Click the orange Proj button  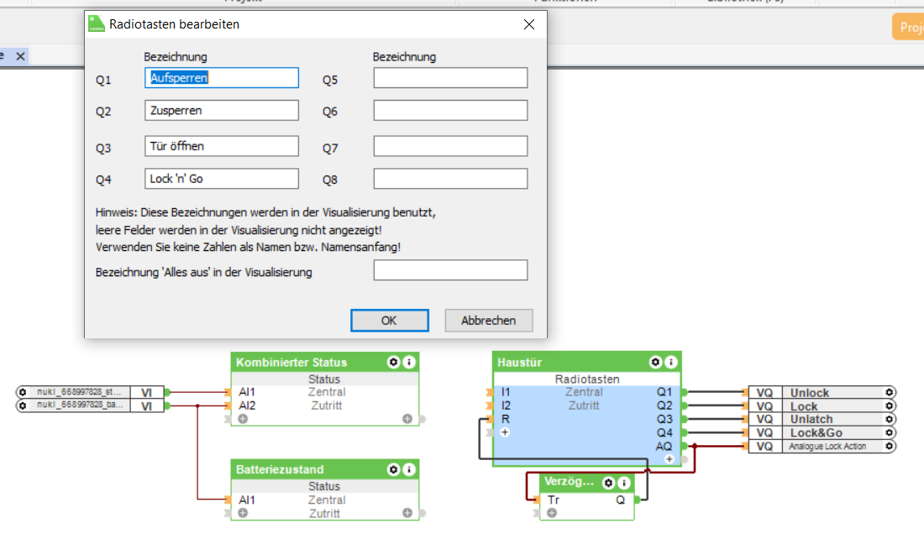pyautogui.click(x=908, y=27)
